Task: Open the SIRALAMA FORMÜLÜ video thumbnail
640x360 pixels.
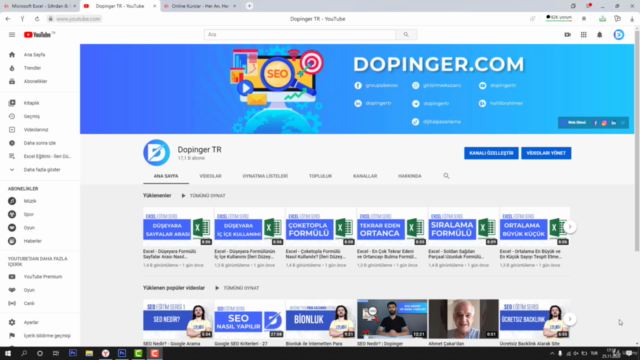Action: (463, 227)
